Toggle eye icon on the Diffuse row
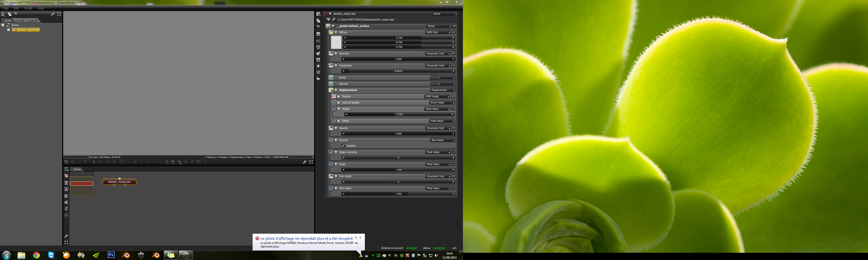This screenshot has height=260, width=868. tap(454, 32)
